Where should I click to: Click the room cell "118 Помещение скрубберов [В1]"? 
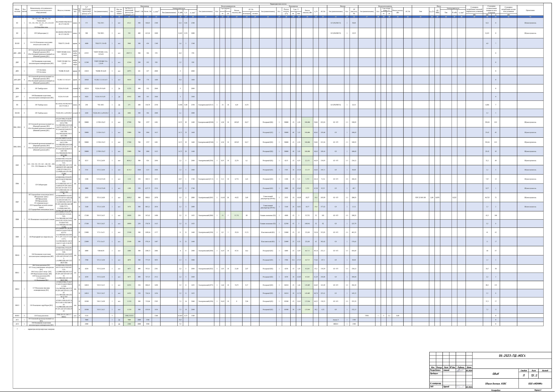41,305
